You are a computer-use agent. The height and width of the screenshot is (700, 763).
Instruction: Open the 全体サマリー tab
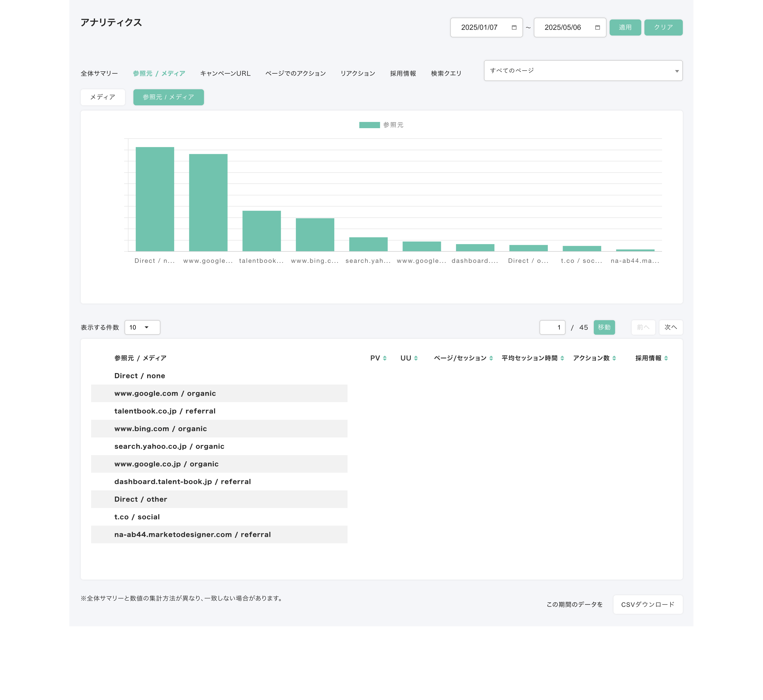[99, 73]
